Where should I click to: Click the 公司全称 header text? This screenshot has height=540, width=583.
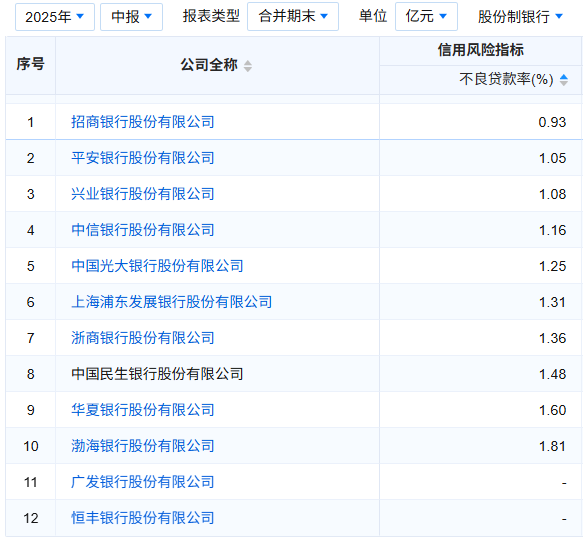[209, 65]
